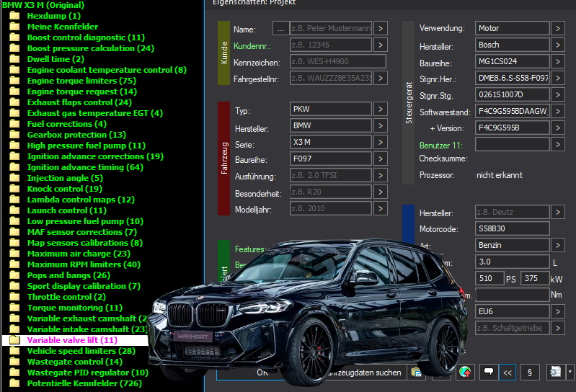Select Wastegate PID regulator (10) folder
Viewport: 576px width, 392px height.
(88, 373)
